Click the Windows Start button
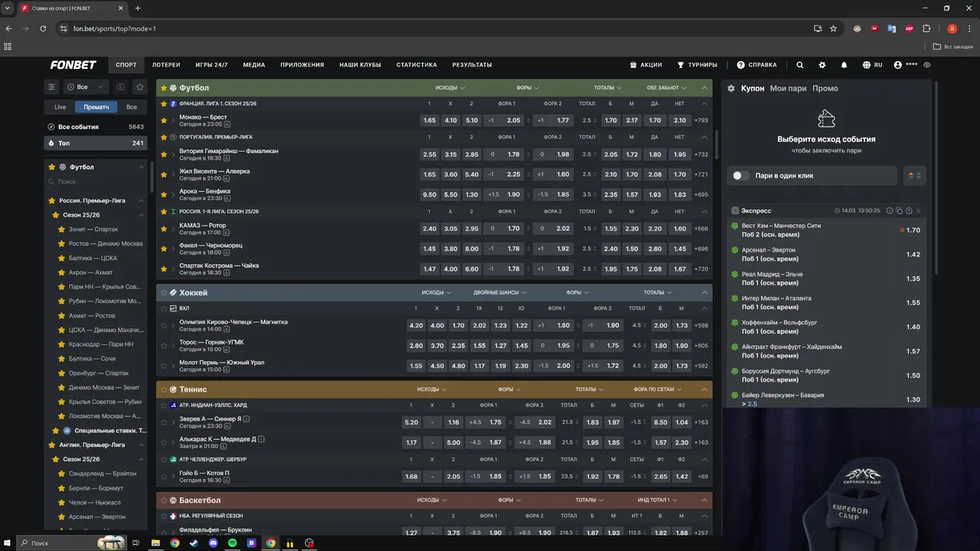The image size is (980, 551). point(8,543)
